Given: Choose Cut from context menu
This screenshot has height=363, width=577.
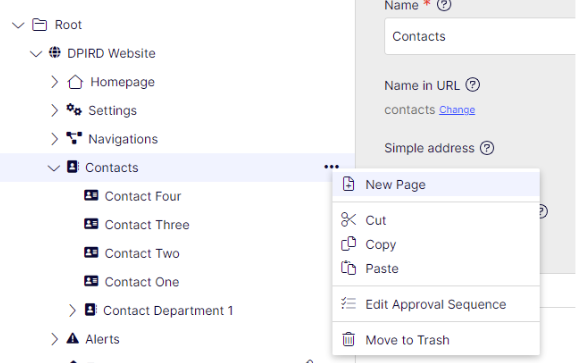Looking at the screenshot, I should pos(436,220).
